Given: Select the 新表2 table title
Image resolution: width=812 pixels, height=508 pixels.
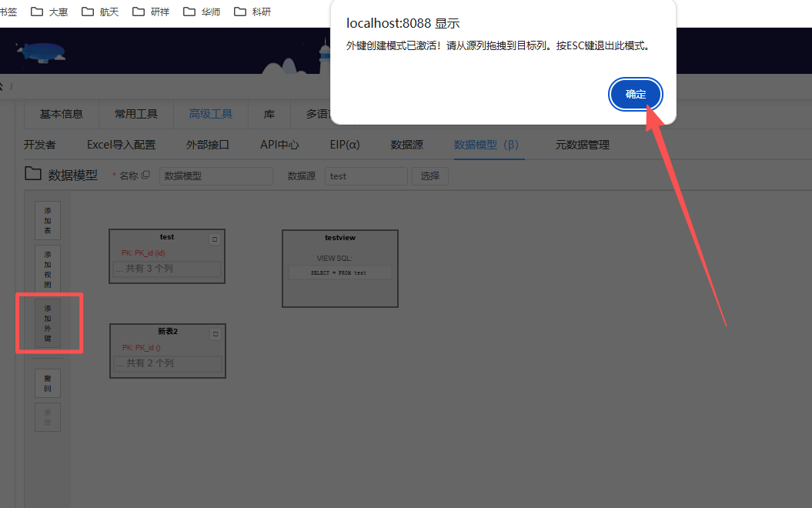Looking at the screenshot, I should [168, 332].
